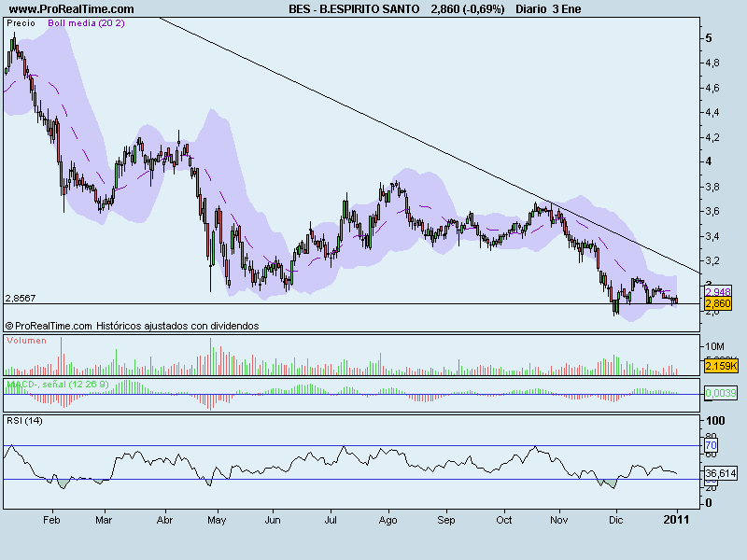This screenshot has width=747, height=560.
Task: Select price axis label 4,6
Action: click(x=712, y=88)
